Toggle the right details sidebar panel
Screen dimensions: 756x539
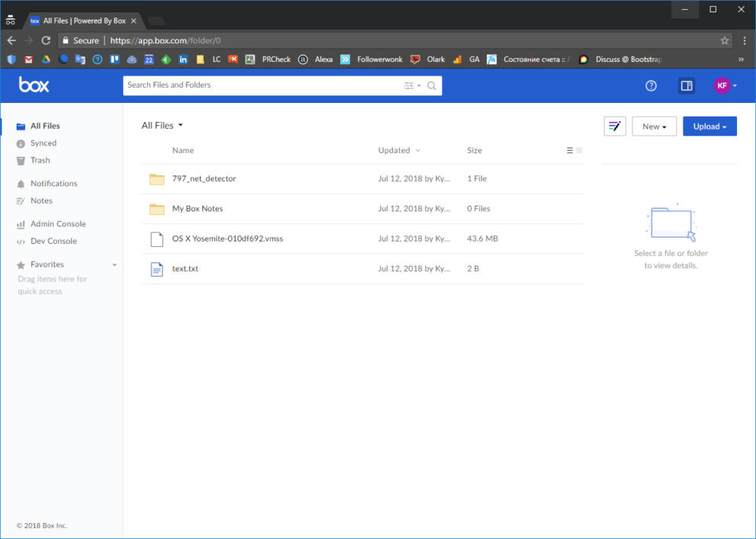(x=686, y=85)
